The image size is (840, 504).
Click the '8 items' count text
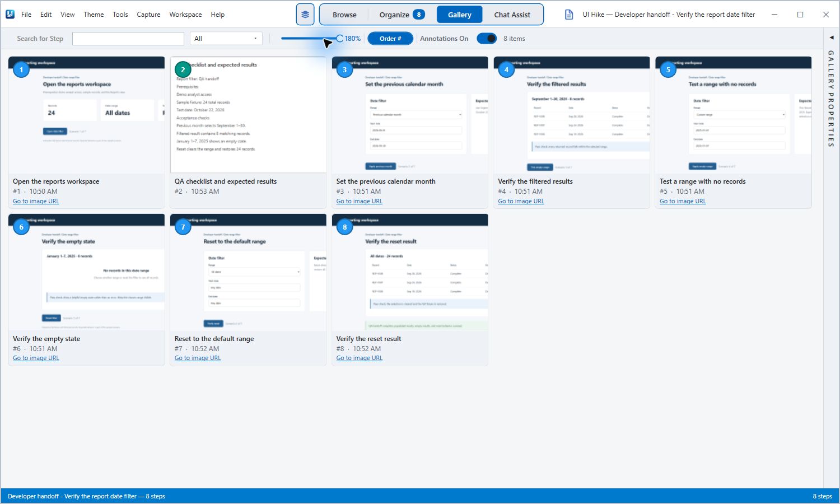pyautogui.click(x=514, y=39)
